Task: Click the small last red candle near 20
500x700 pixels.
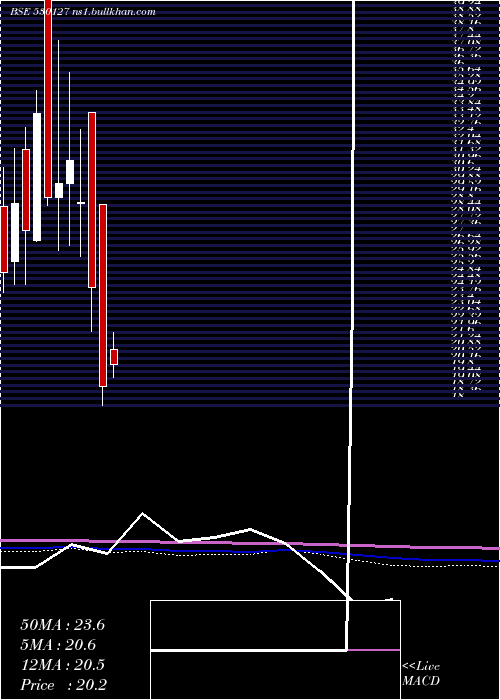Action: 114,357
